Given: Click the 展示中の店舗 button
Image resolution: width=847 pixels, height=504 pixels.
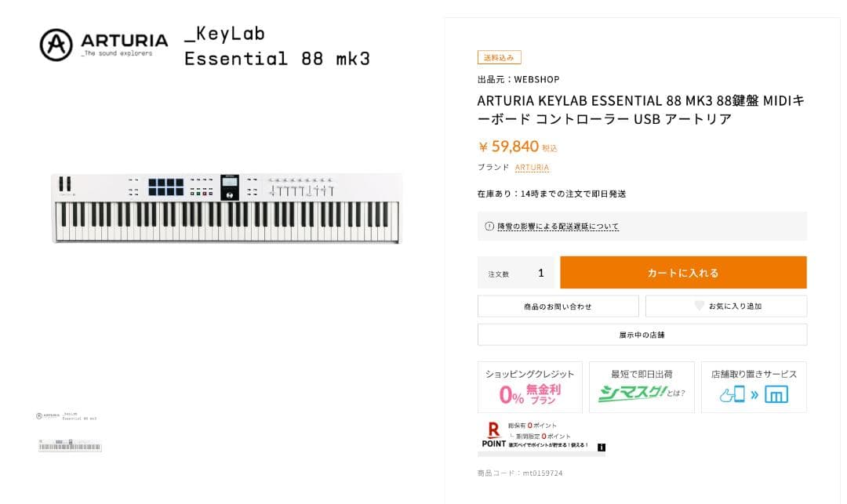Looking at the screenshot, I should coord(642,334).
